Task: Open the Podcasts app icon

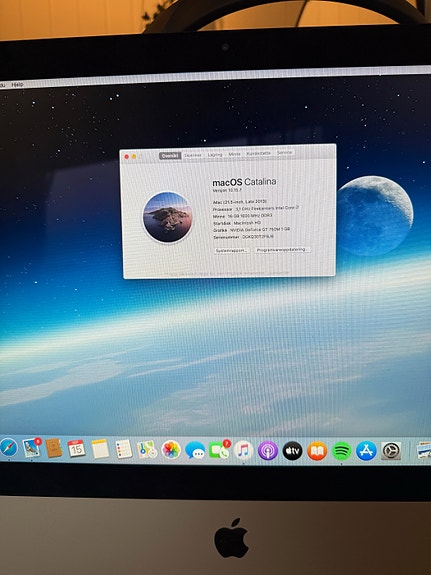Action: tap(268, 451)
